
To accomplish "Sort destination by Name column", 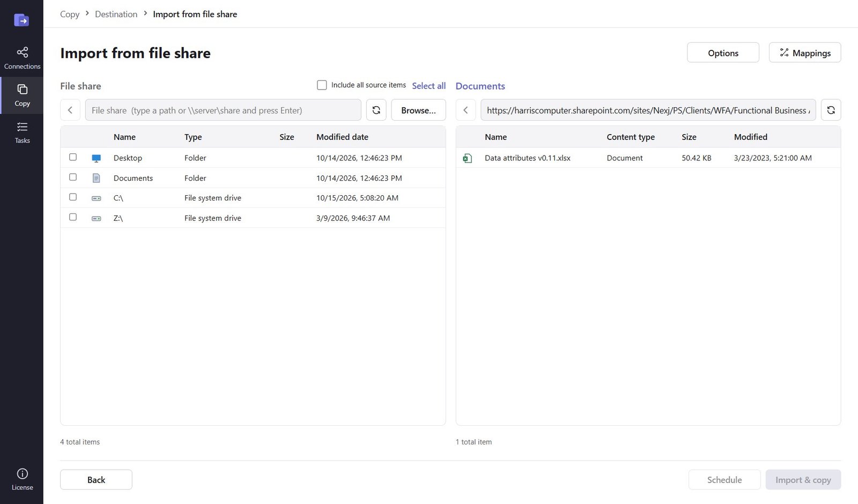I will [x=495, y=137].
